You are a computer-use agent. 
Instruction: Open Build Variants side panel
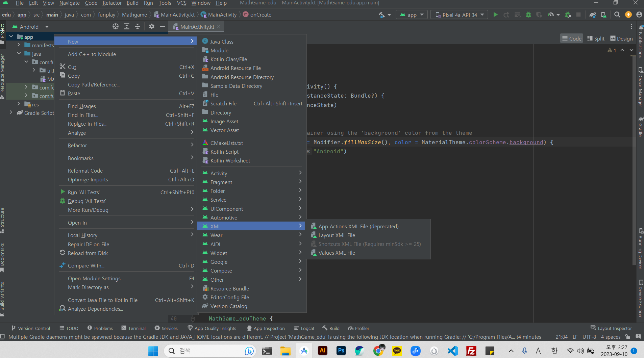(3, 299)
